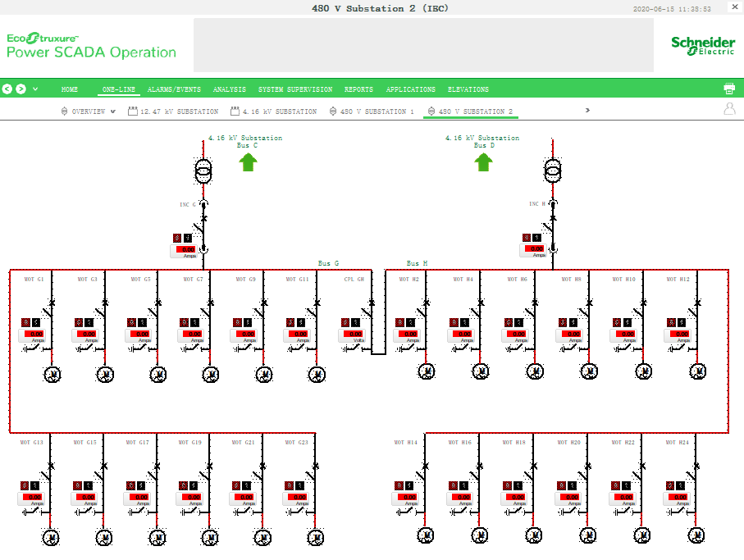Click the INC H amps value box
The height and width of the screenshot is (560, 744).
click(x=533, y=251)
